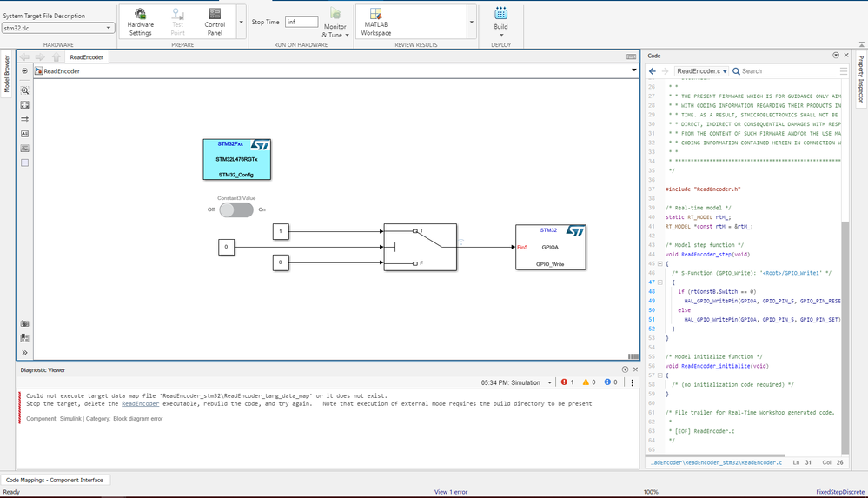Open Code Mappings - Component Interface tab
The height and width of the screenshot is (498, 868).
[x=54, y=480]
